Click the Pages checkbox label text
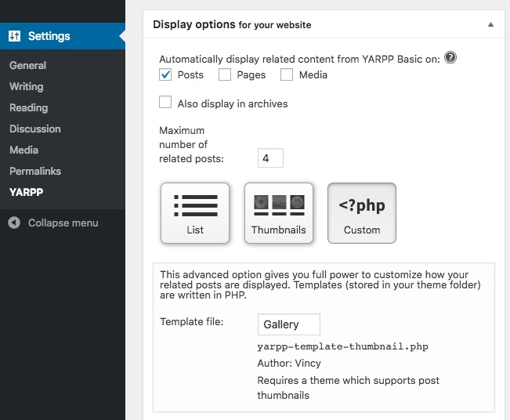 pos(251,74)
